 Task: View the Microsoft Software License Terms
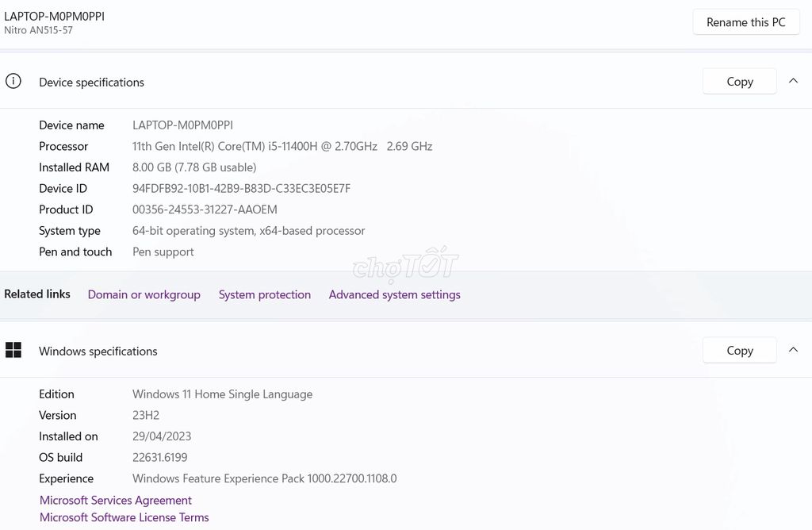(124, 517)
